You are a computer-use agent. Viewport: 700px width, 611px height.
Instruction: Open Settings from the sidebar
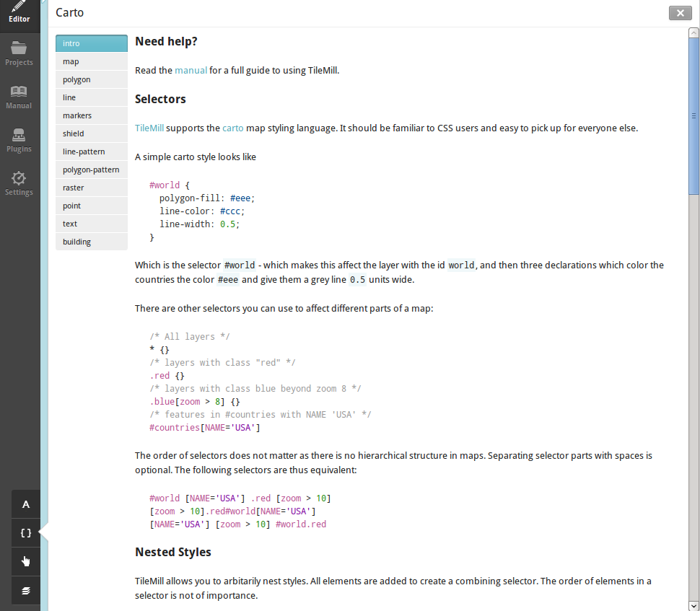19,184
